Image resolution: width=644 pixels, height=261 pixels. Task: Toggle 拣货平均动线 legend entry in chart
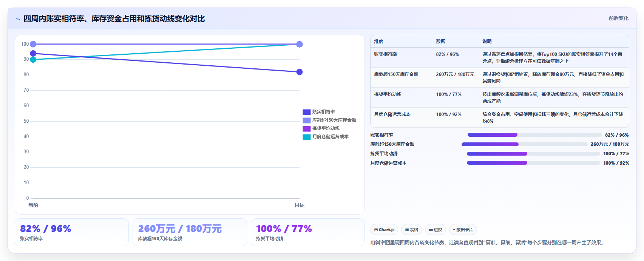(x=321, y=128)
